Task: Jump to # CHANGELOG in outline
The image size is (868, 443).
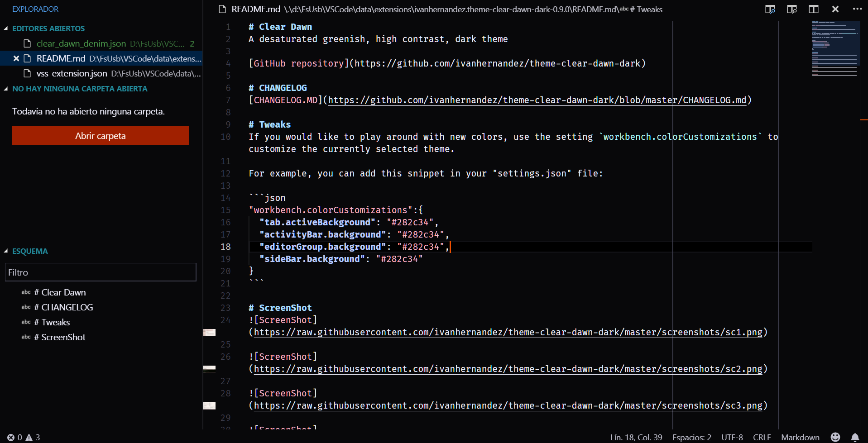Action: [x=63, y=307]
